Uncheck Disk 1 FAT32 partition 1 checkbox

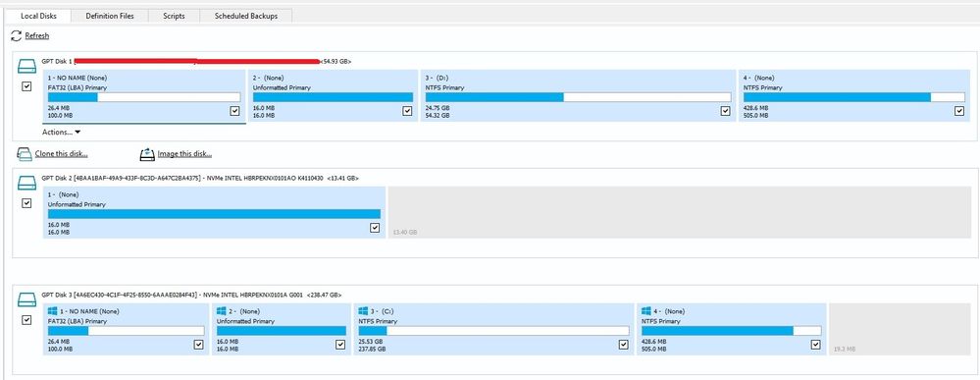[x=235, y=111]
